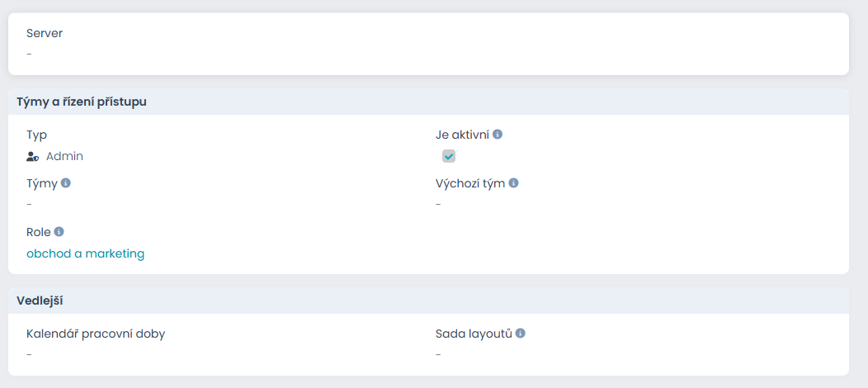The image size is (868, 388).
Task: Click the empty Server value dash
Action: point(29,54)
